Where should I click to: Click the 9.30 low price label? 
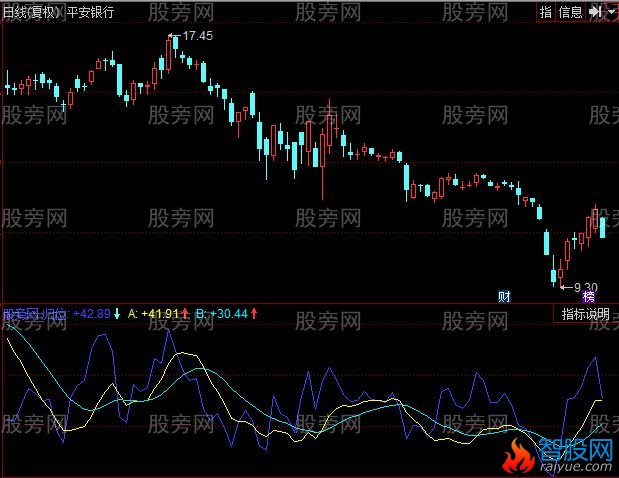tap(586, 287)
